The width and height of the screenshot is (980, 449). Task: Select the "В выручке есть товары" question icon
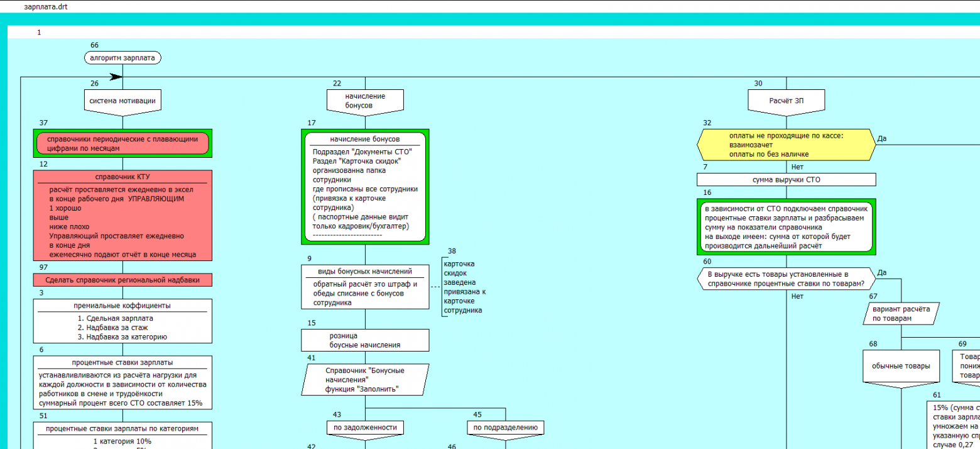pos(785,279)
